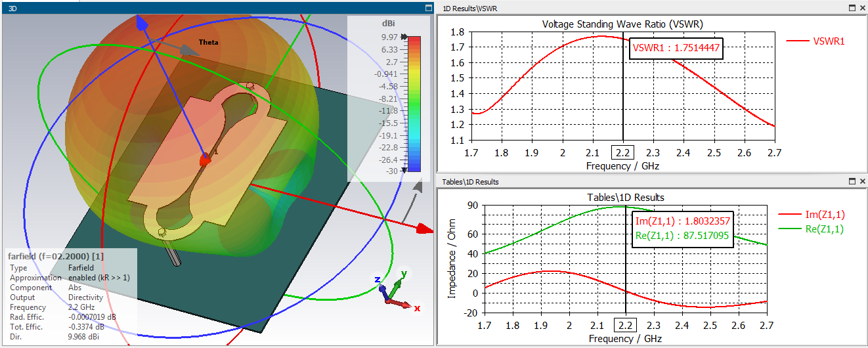
Task: Maximize the 1D Results\VSWR window
Action: (852, 8)
